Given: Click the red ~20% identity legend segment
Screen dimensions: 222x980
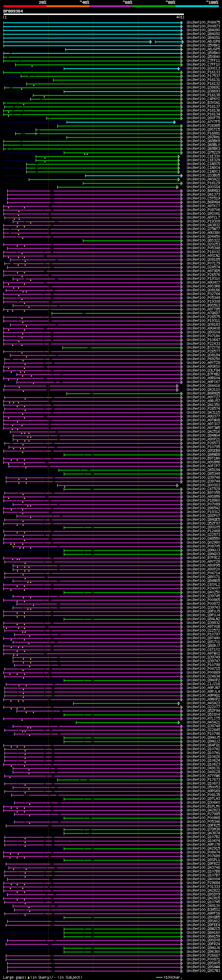Looking at the screenshot, I should 25,6.
